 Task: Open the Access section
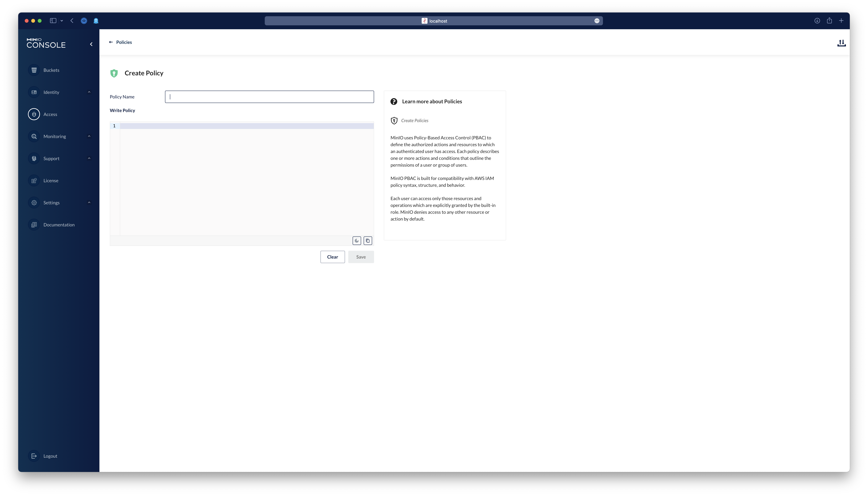pos(50,114)
